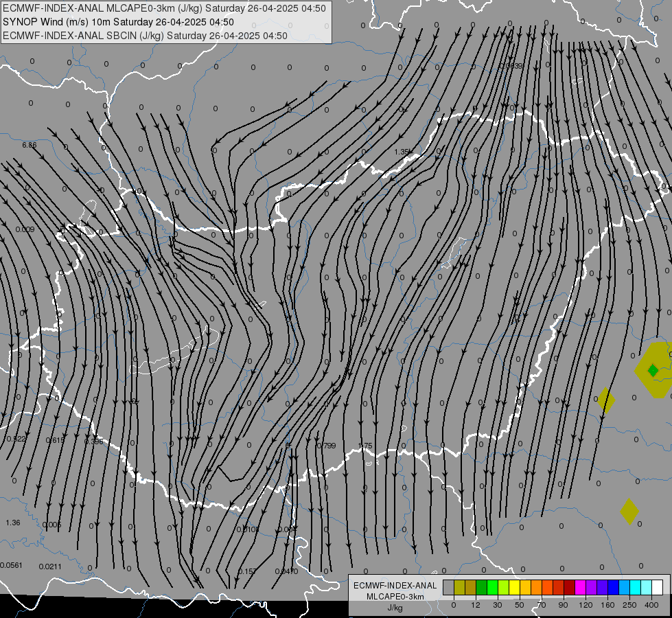Click the legend scale label 400
Screen dimensions: 672x618
click(x=651, y=605)
